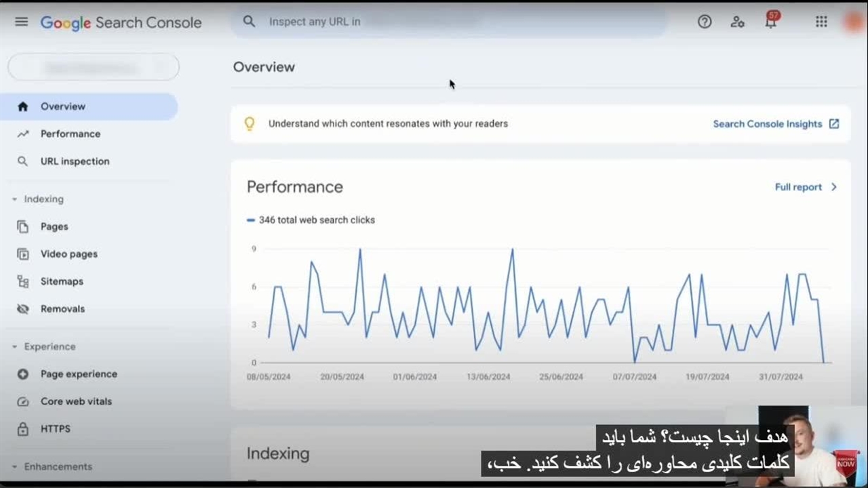Go to URL inspection
The width and height of the screenshot is (868, 488).
(75, 161)
